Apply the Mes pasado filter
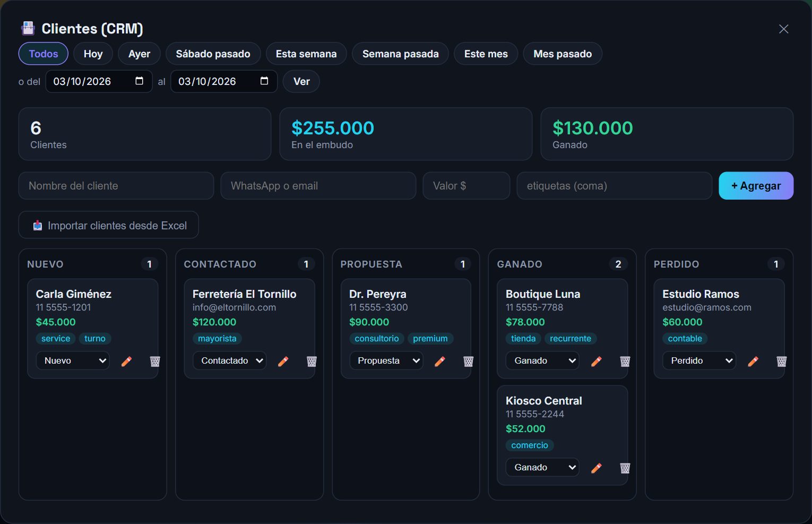The width and height of the screenshot is (812, 524). [563, 54]
